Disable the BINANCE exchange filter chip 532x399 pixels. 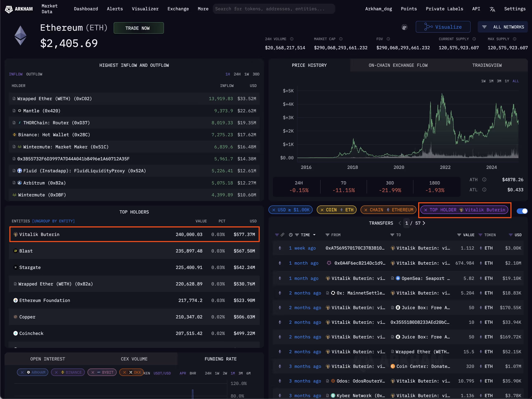pyautogui.click(x=56, y=372)
